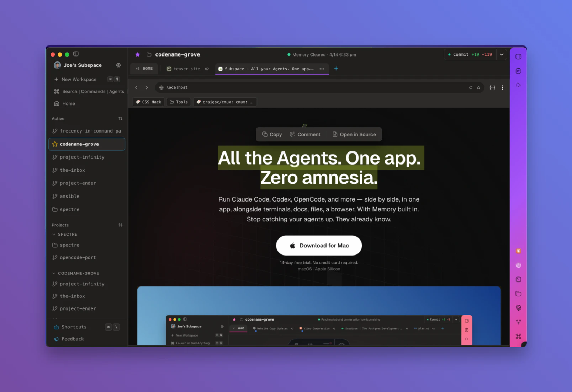Click the embedded app preview thumbnail
572x392 pixels.
(319, 316)
